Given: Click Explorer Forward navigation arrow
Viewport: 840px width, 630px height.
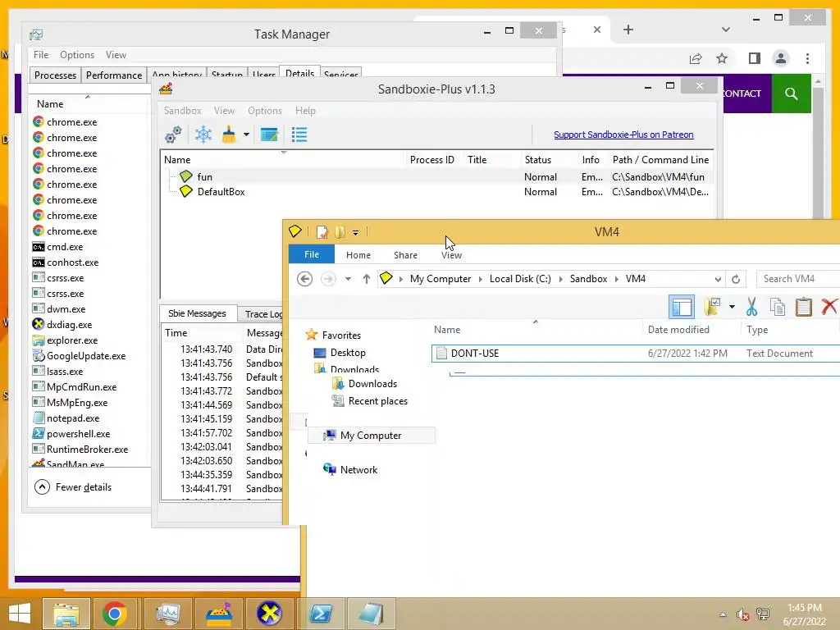Looking at the screenshot, I should point(328,279).
